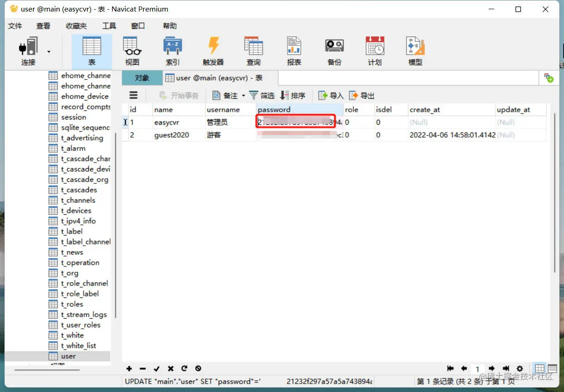Click the discard changes X icon

[171, 368]
